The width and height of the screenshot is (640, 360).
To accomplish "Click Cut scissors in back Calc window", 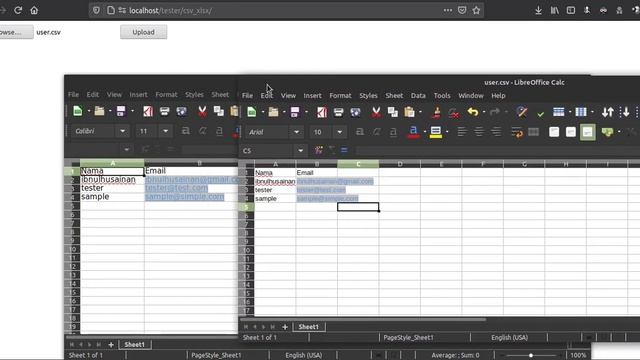I will tap(202, 111).
